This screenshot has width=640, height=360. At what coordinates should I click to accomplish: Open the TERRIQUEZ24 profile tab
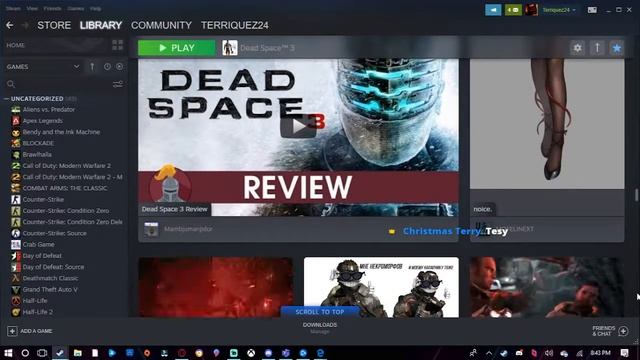(x=235, y=25)
